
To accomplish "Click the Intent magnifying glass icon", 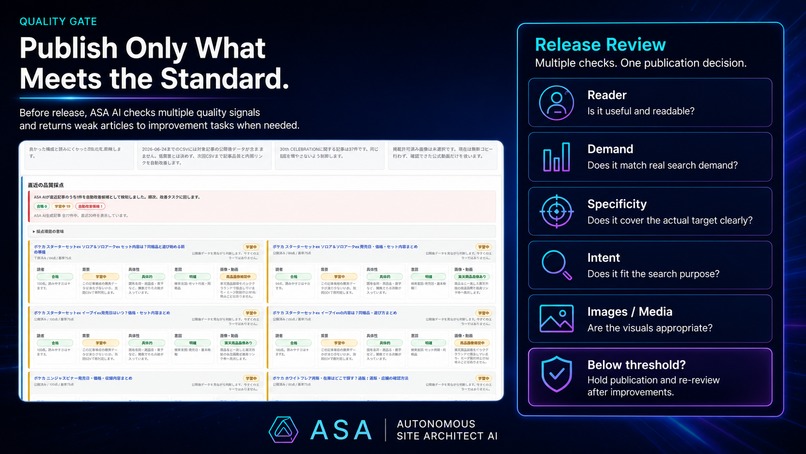I will click(x=556, y=265).
